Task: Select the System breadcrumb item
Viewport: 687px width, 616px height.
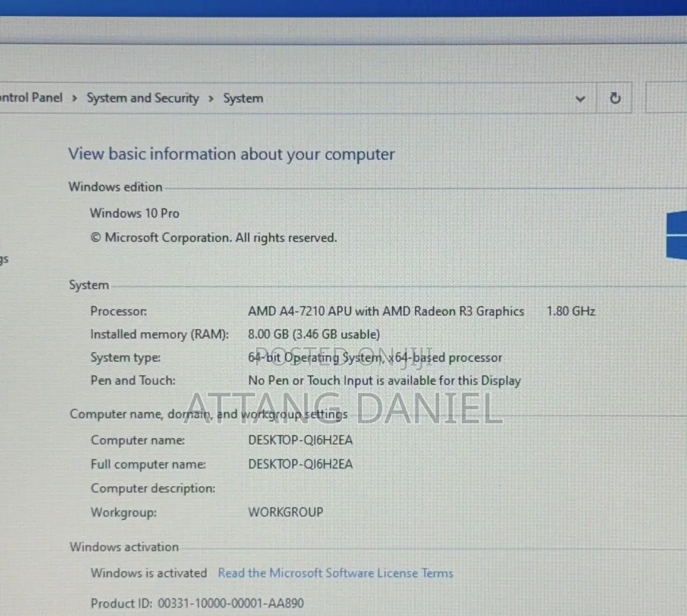Action: tap(243, 98)
